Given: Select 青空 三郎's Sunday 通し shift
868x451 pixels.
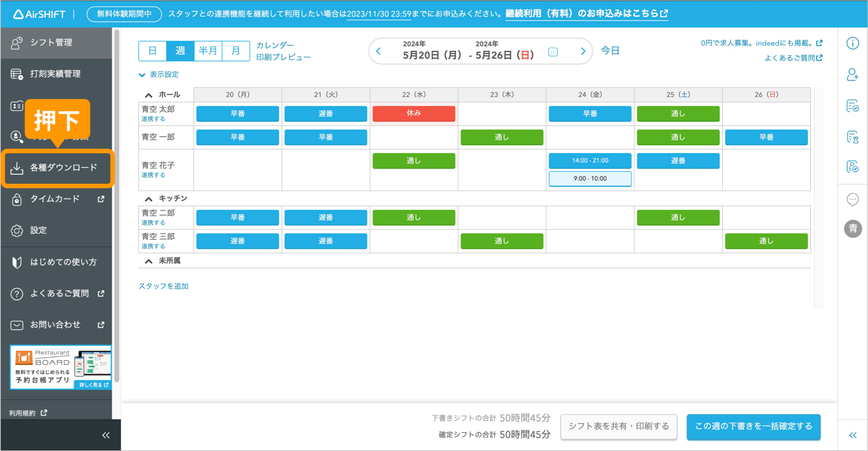Looking at the screenshot, I should click(x=766, y=241).
